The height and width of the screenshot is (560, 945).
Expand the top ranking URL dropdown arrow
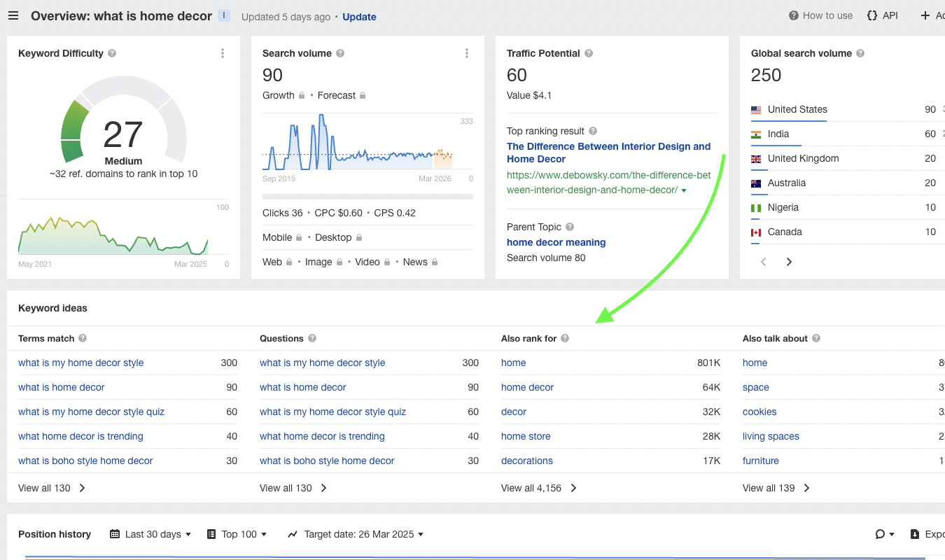coord(684,190)
